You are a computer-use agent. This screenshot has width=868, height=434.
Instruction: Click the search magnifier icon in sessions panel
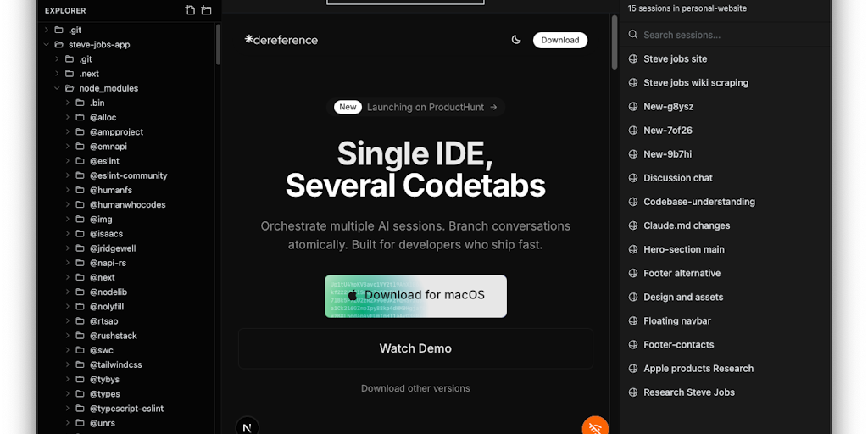[x=633, y=35]
